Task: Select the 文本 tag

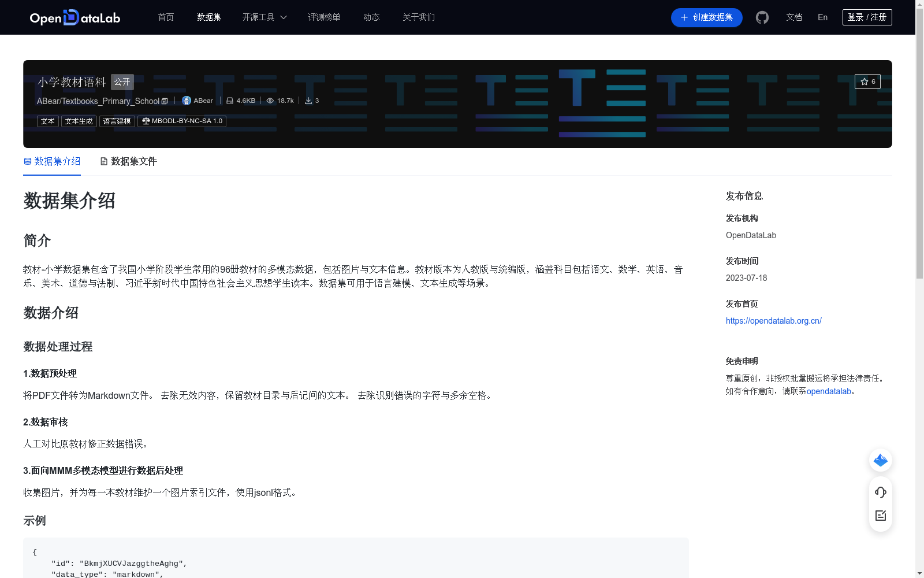Action: pyautogui.click(x=48, y=121)
